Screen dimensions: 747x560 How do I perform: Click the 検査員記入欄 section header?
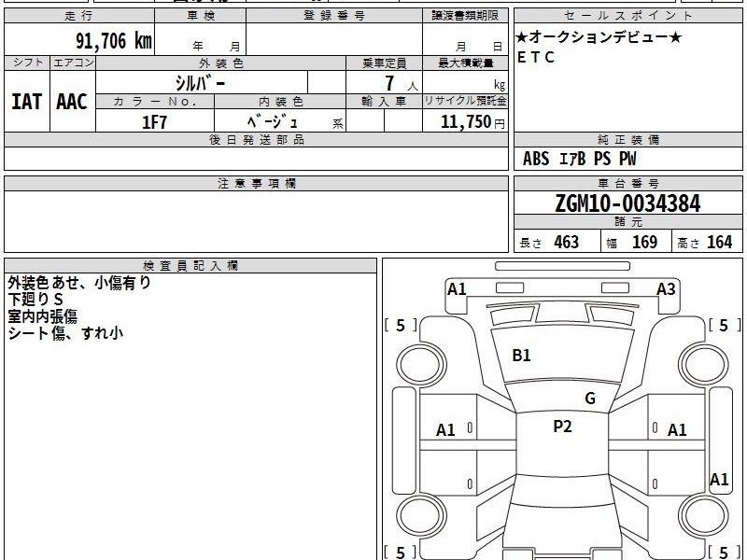(x=190, y=266)
